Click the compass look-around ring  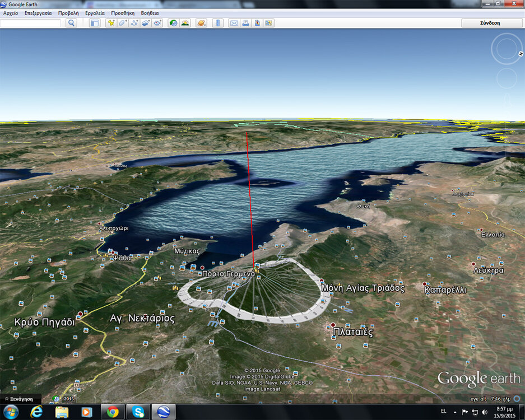coord(507,49)
